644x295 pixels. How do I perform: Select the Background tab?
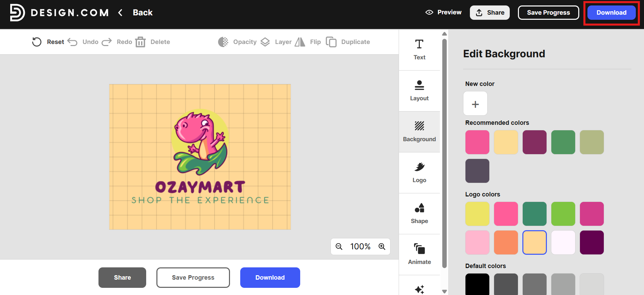click(x=419, y=132)
